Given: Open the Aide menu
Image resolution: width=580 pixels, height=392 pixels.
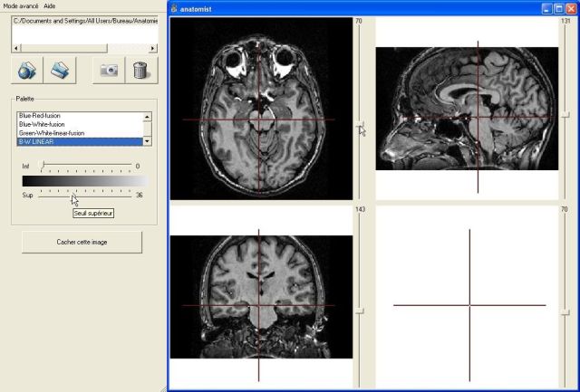Looking at the screenshot, I should point(50,5).
